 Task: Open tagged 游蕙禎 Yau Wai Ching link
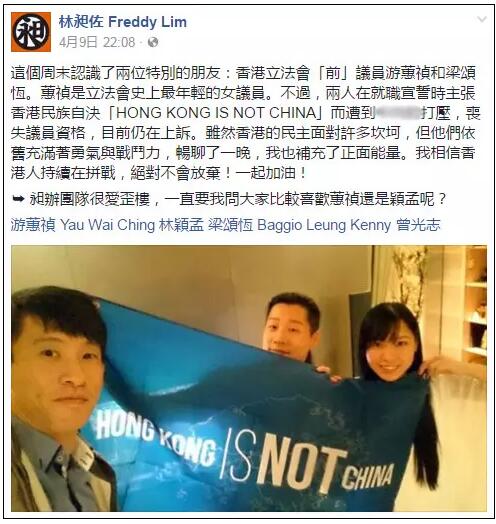point(83,225)
